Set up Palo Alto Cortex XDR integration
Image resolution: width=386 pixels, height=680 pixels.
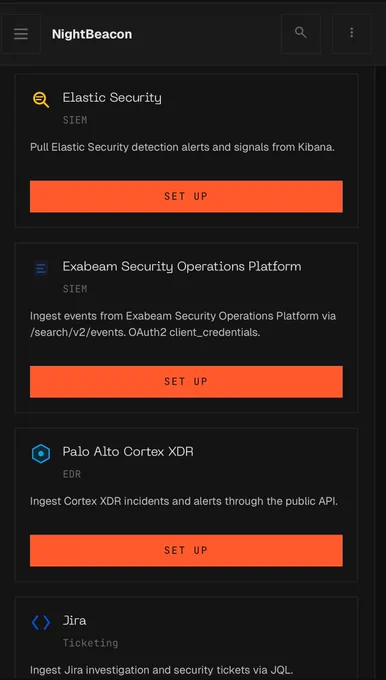point(186,550)
